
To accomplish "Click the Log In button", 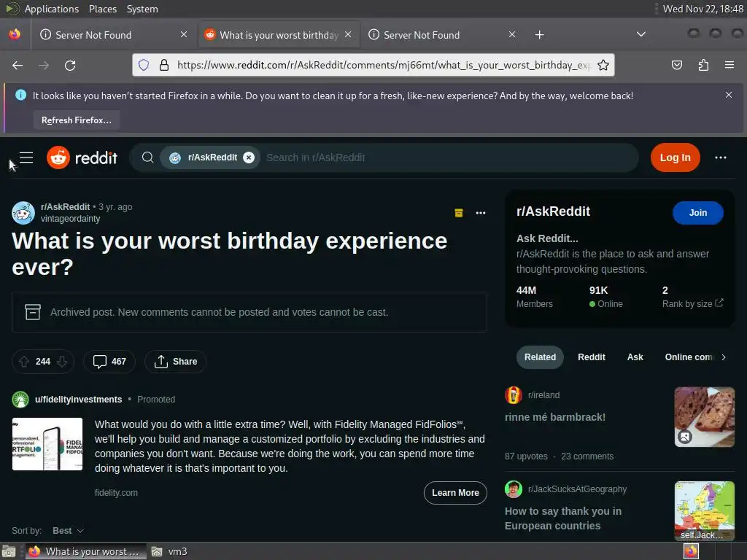I will (675, 157).
